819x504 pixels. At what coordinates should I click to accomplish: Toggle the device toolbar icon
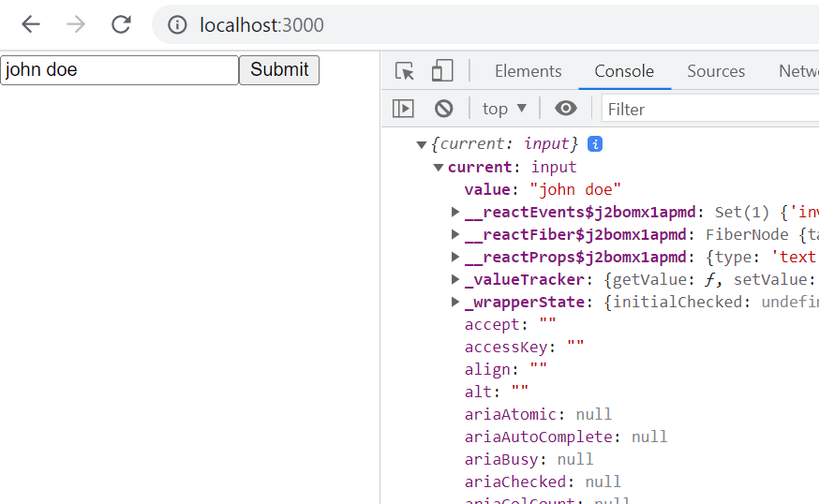(x=442, y=70)
